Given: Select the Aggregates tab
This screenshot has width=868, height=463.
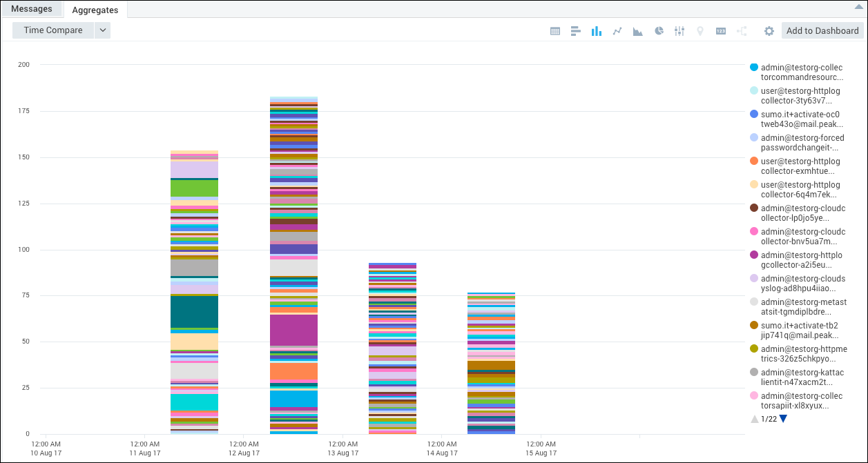Looking at the screenshot, I should coord(95,10).
